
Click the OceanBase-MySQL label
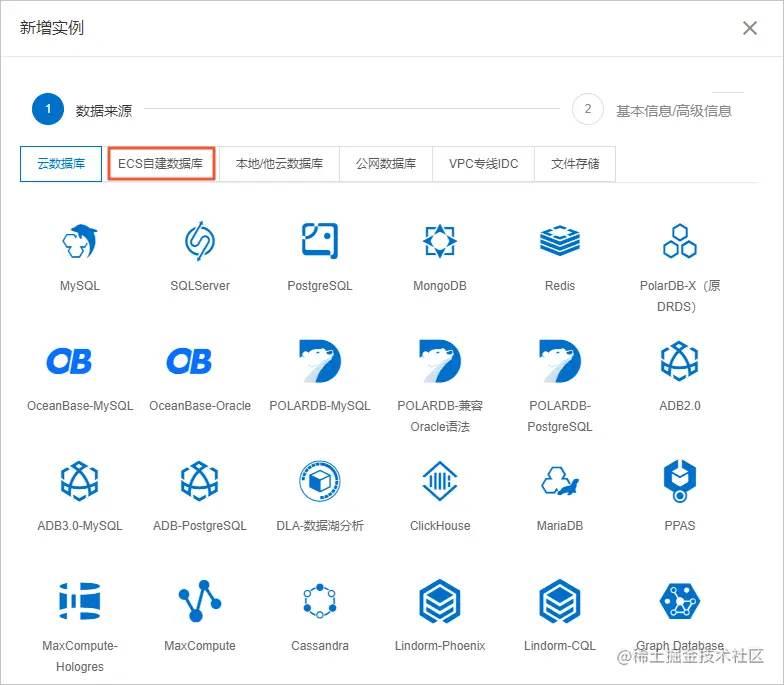80,406
